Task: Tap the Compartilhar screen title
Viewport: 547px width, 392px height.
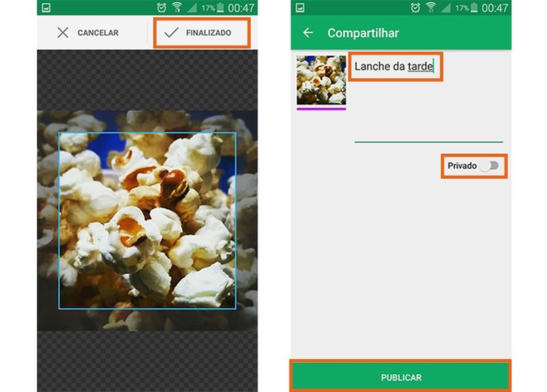Action: pos(363,33)
